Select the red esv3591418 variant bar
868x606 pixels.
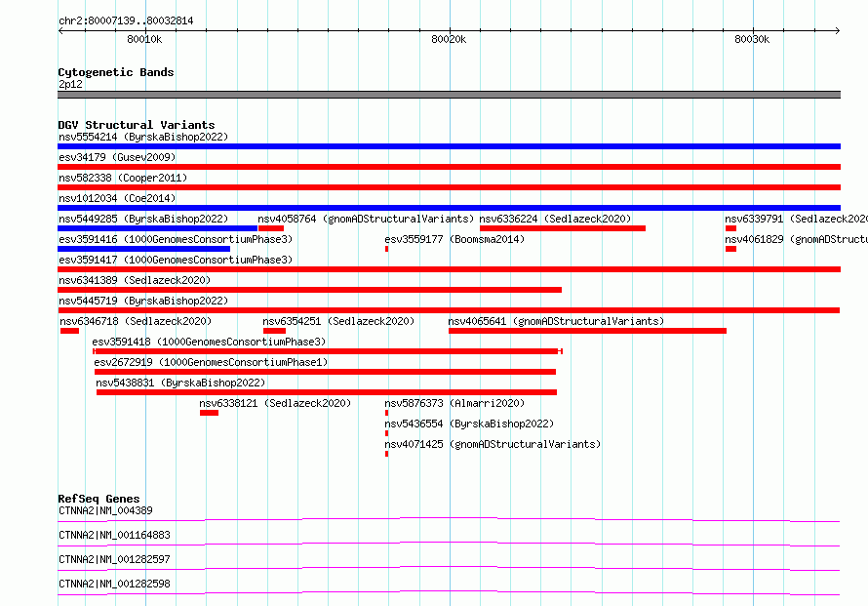pyautogui.click(x=328, y=351)
